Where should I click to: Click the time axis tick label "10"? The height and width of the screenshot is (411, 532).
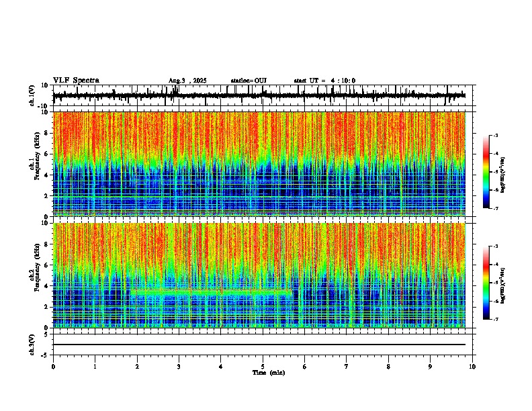(472, 367)
